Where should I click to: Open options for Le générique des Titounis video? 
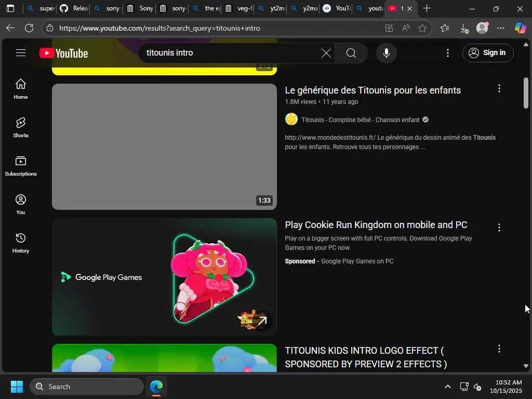pos(499,88)
